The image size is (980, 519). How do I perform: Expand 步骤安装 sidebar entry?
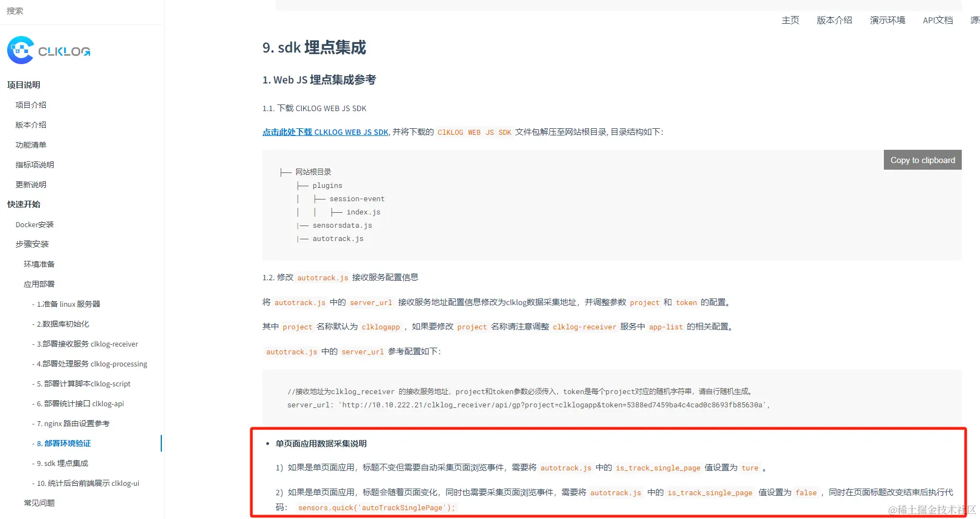click(x=32, y=244)
